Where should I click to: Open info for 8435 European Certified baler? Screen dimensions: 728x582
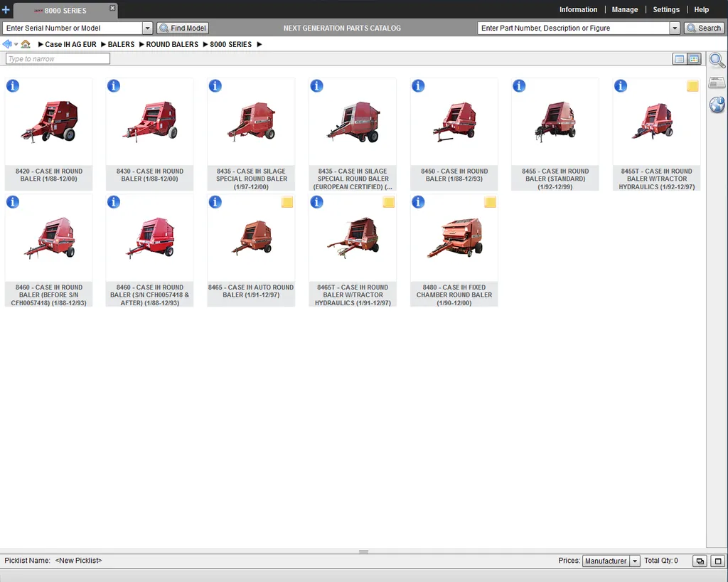point(316,86)
